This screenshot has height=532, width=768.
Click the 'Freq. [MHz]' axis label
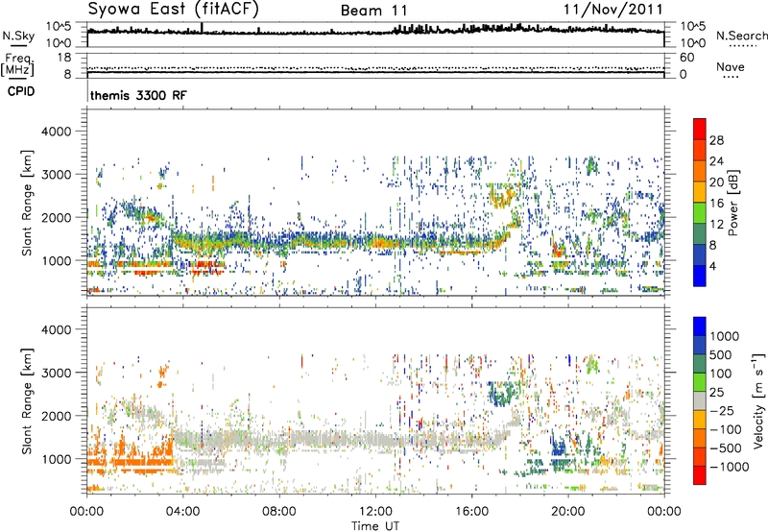click(17, 64)
